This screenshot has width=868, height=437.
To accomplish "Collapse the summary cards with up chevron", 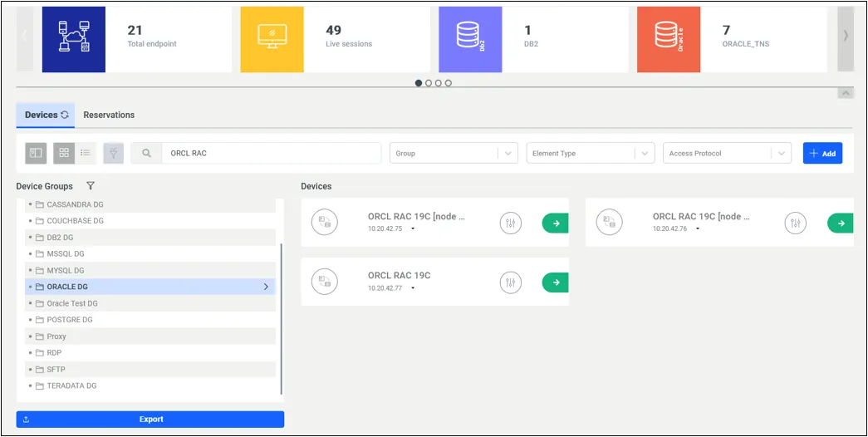I will (x=846, y=94).
